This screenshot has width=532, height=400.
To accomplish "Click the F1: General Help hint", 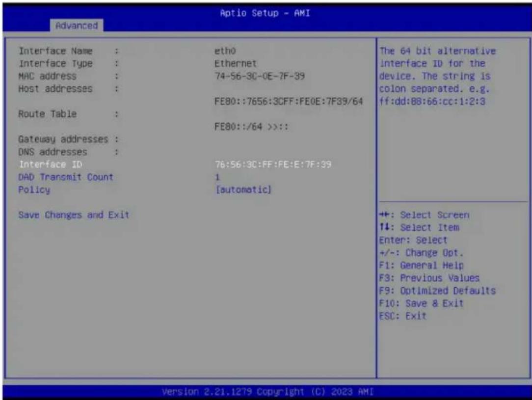I will (421, 266).
